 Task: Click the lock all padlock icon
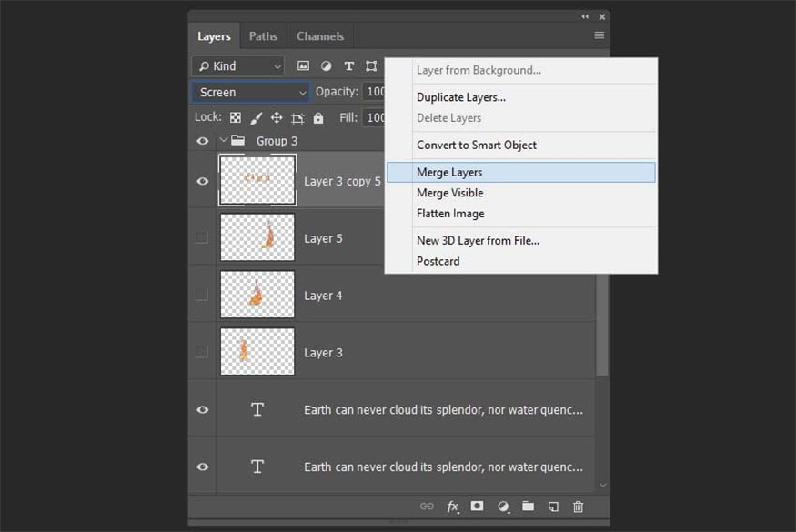(x=318, y=118)
